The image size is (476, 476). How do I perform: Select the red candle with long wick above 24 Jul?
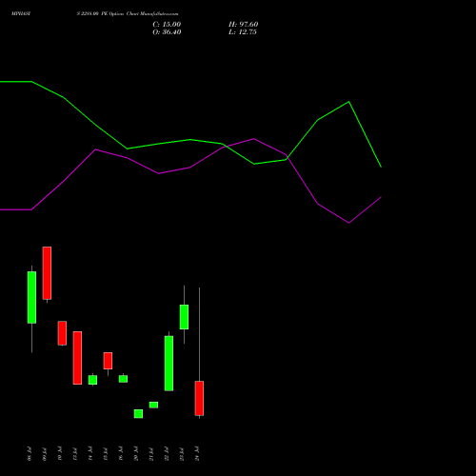(x=199, y=398)
